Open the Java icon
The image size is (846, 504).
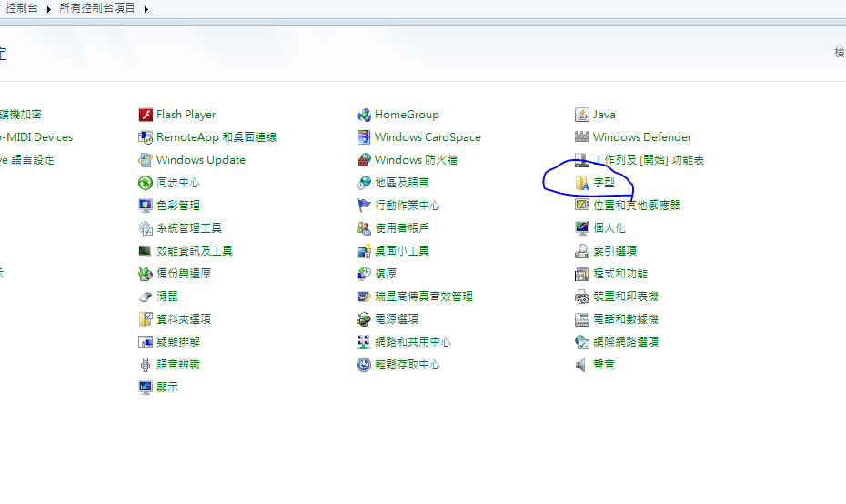582,115
